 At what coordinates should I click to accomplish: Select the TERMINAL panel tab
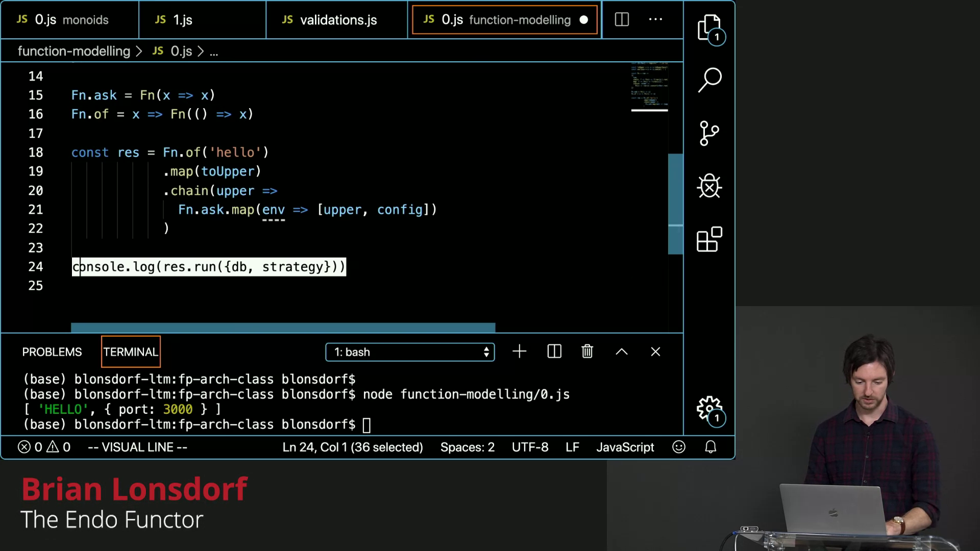(131, 352)
